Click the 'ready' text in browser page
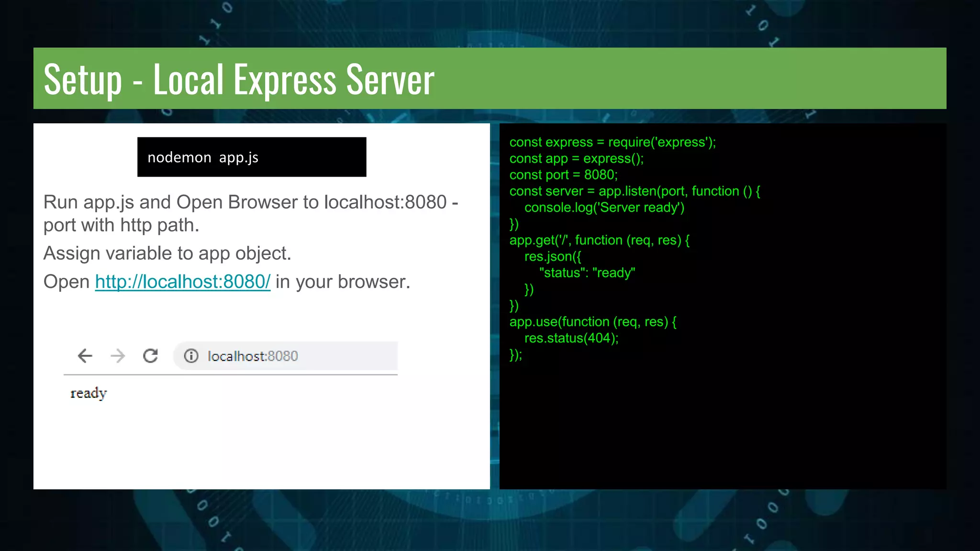 (89, 393)
